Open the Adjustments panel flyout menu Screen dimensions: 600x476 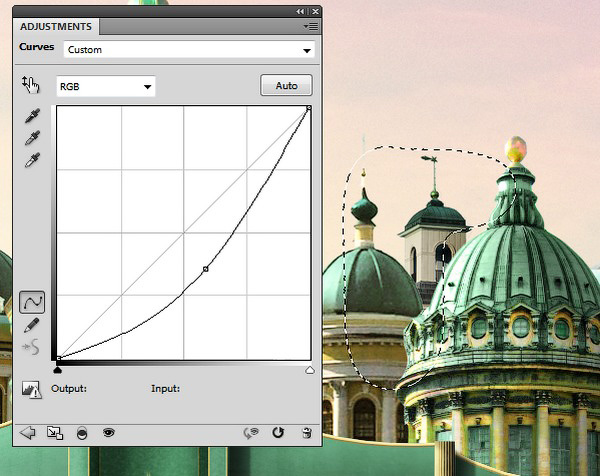311,26
